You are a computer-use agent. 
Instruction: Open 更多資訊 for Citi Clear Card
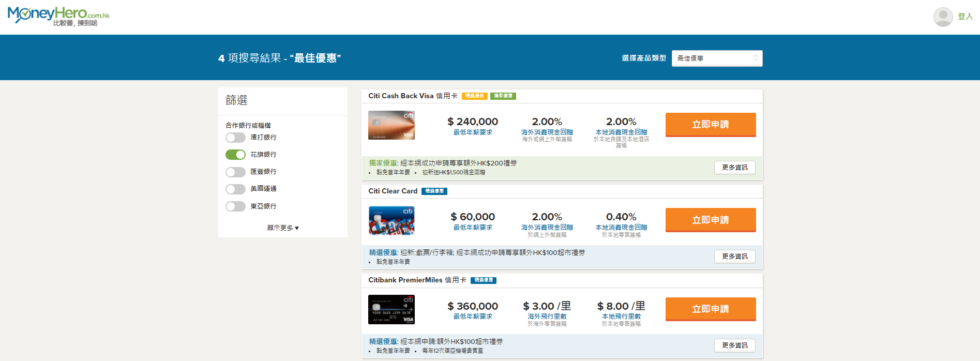734,257
